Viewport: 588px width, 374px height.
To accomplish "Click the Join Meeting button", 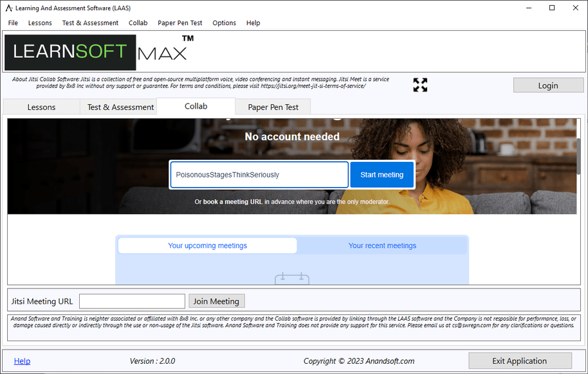I will click(x=216, y=301).
